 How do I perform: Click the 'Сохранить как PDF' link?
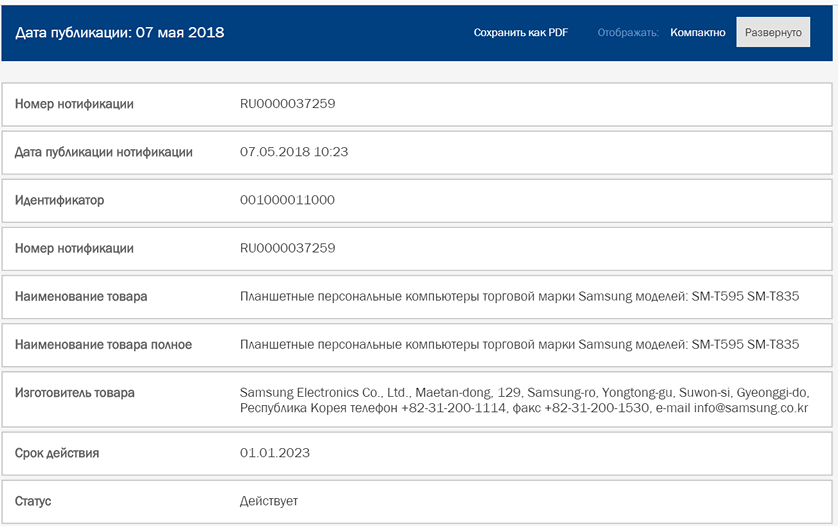coord(521,33)
